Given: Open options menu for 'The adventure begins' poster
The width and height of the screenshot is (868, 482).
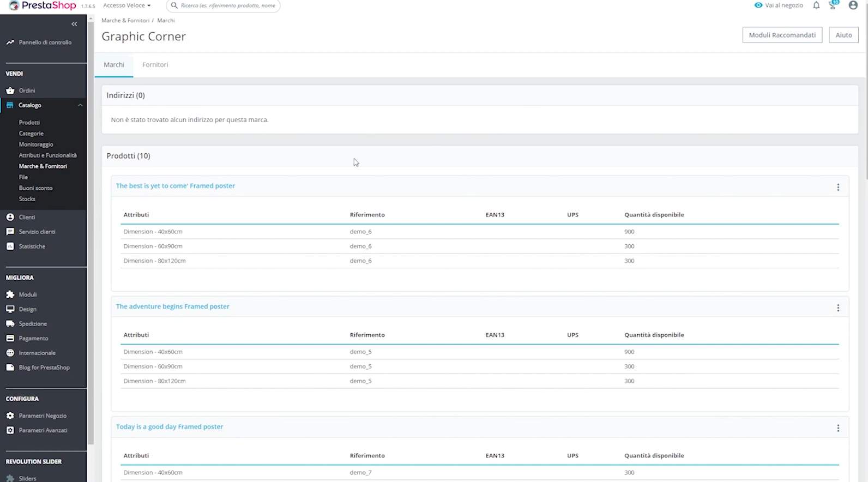Looking at the screenshot, I should tap(837, 308).
